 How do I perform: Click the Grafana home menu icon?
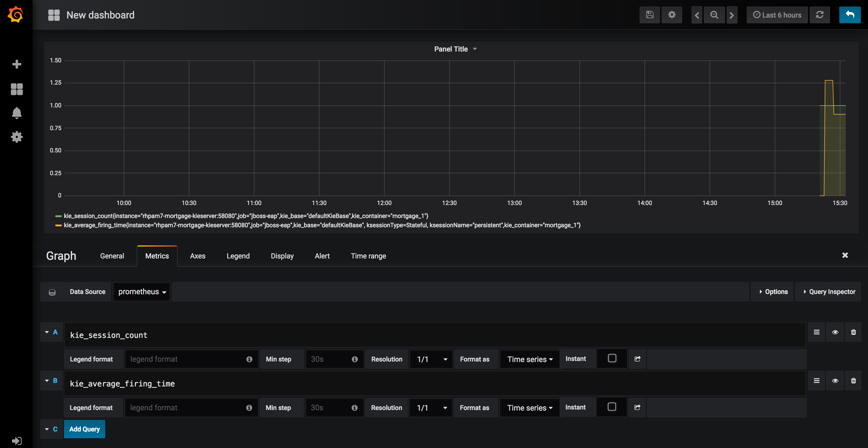(16, 15)
